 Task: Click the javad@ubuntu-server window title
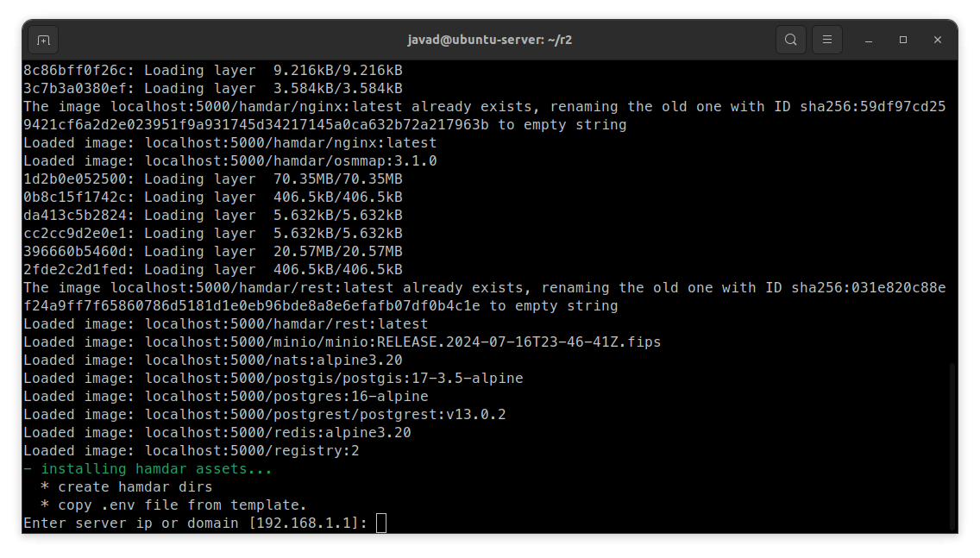click(489, 40)
